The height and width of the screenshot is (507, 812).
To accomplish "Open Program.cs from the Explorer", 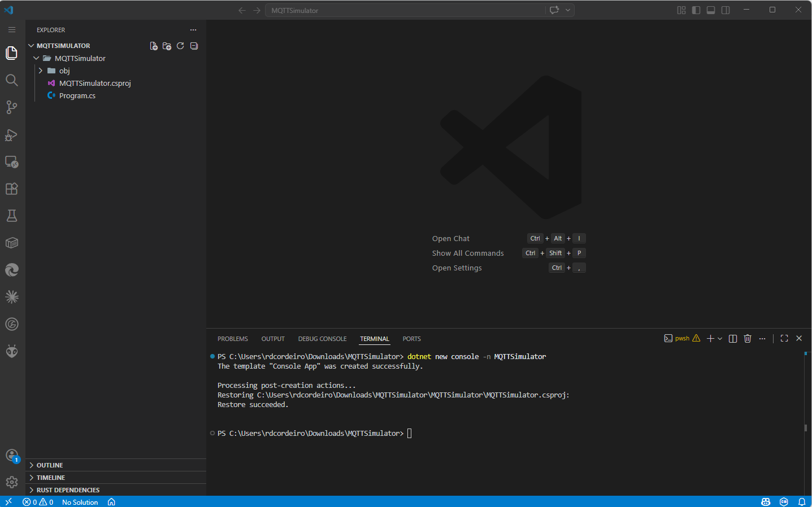I will 77,95.
